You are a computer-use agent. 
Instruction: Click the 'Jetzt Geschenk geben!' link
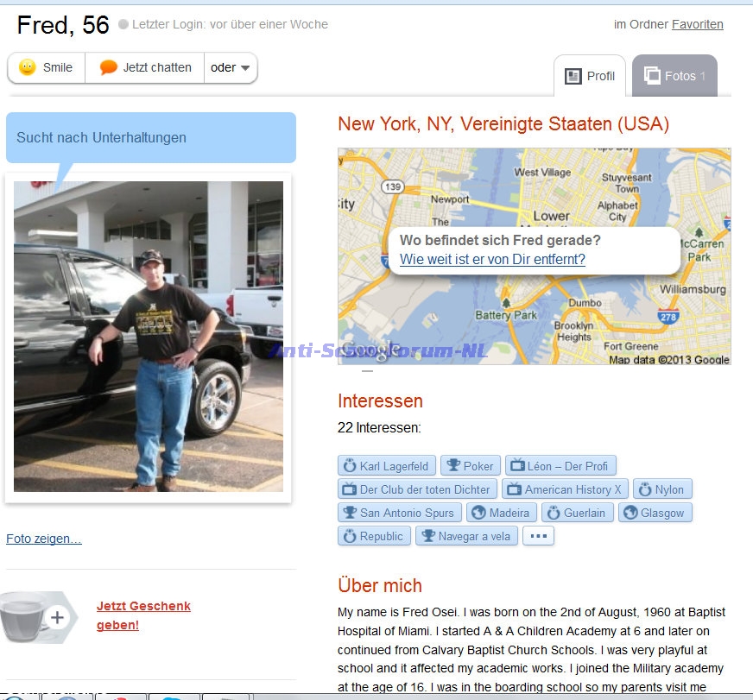143,615
